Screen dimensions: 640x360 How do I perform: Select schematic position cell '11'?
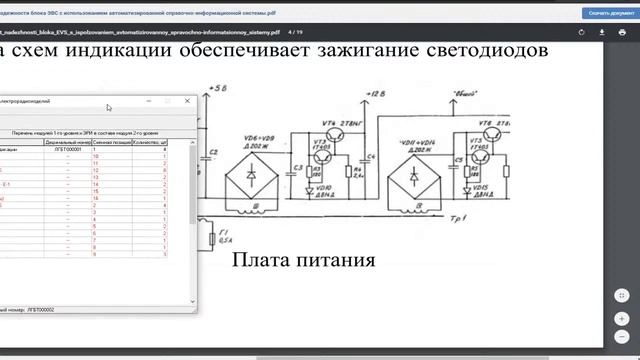tap(112, 163)
